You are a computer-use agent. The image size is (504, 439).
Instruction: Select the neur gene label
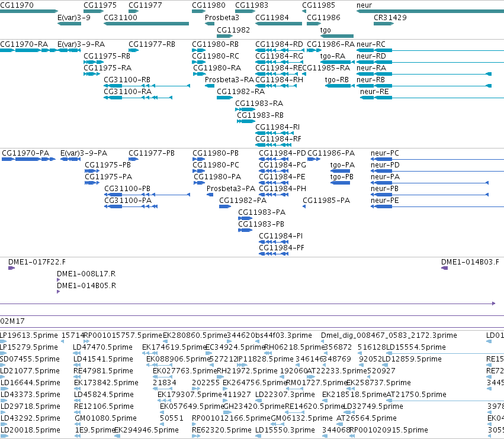coord(364,5)
